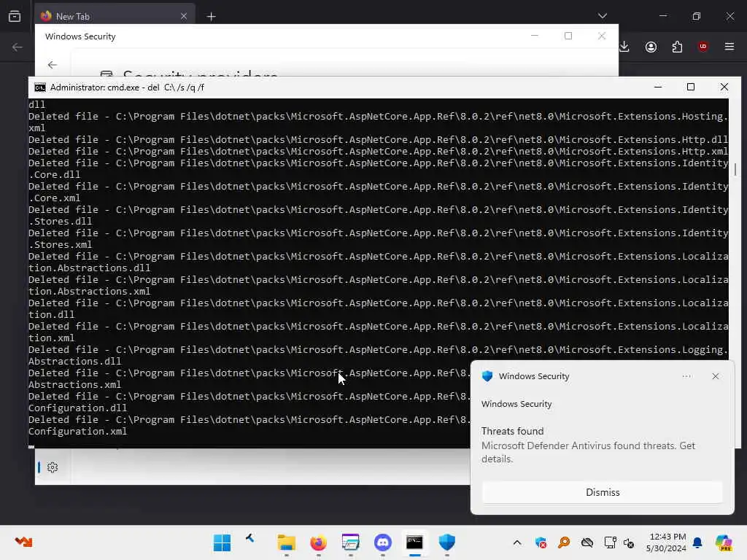Click the Windows Security tray icon with red X
747x560 pixels.
pos(541,542)
